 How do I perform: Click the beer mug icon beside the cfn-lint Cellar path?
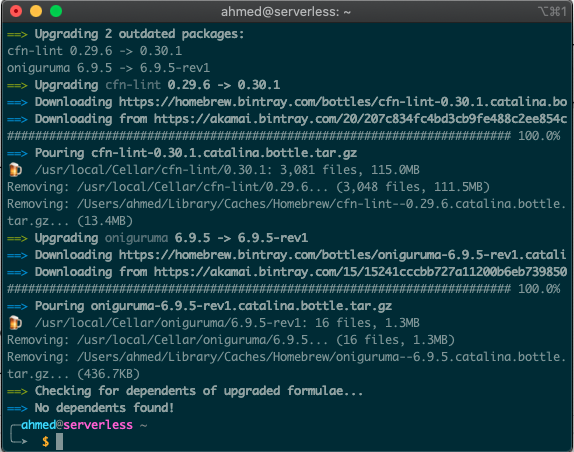click(15, 170)
